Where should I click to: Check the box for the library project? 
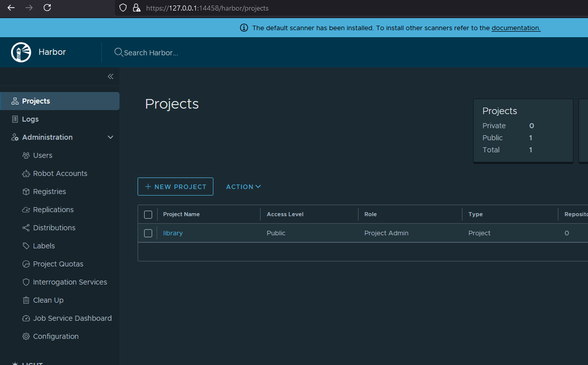coord(148,233)
